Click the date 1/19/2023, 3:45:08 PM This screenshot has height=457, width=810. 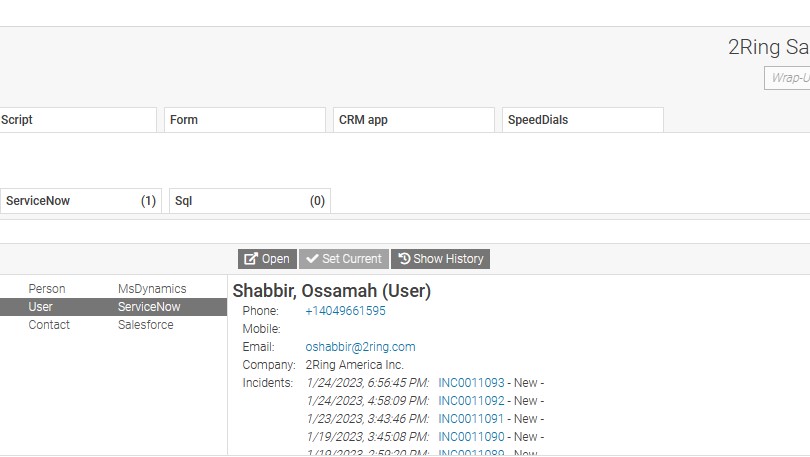pyautogui.click(x=367, y=437)
